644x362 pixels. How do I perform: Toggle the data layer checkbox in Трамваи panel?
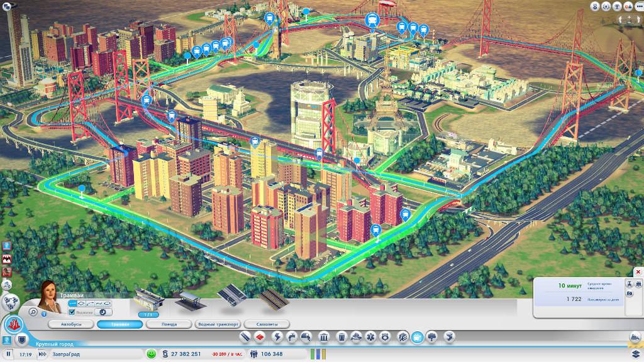[72, 312]
